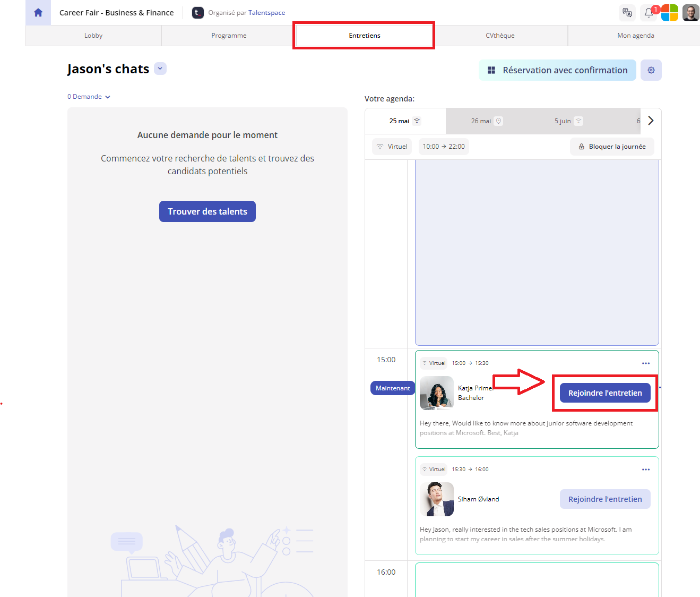This screenshot has height=597, width=700.
Task: Go to next agenda dates arrow
Action: click(x=651, y=121)
